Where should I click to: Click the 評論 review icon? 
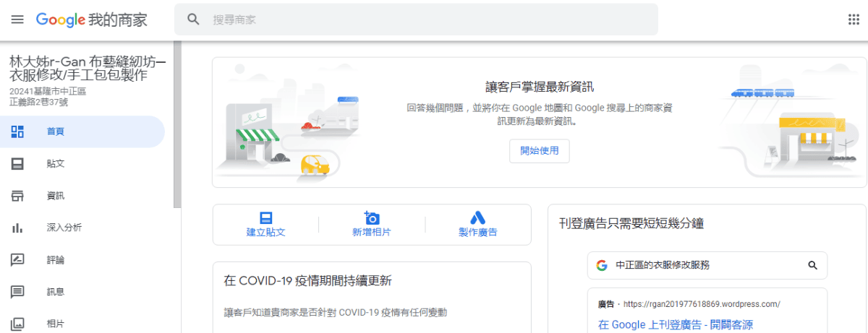17,259
